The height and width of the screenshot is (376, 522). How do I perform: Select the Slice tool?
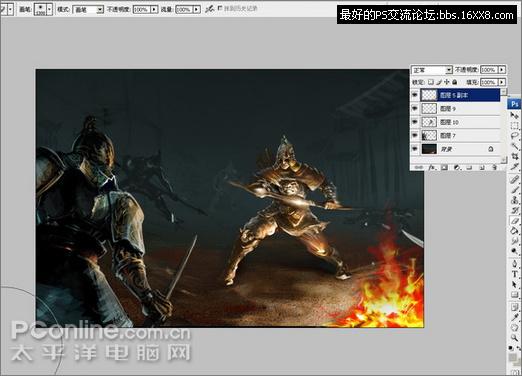[x=514, y=166]
